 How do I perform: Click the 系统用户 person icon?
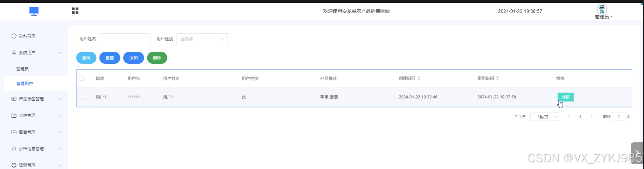pos(14,53)
